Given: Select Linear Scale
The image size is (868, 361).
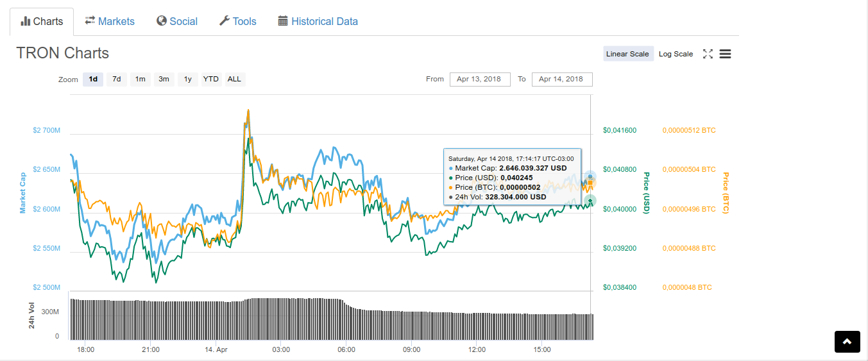Looking at the screenshot, I should pos(627,54).
